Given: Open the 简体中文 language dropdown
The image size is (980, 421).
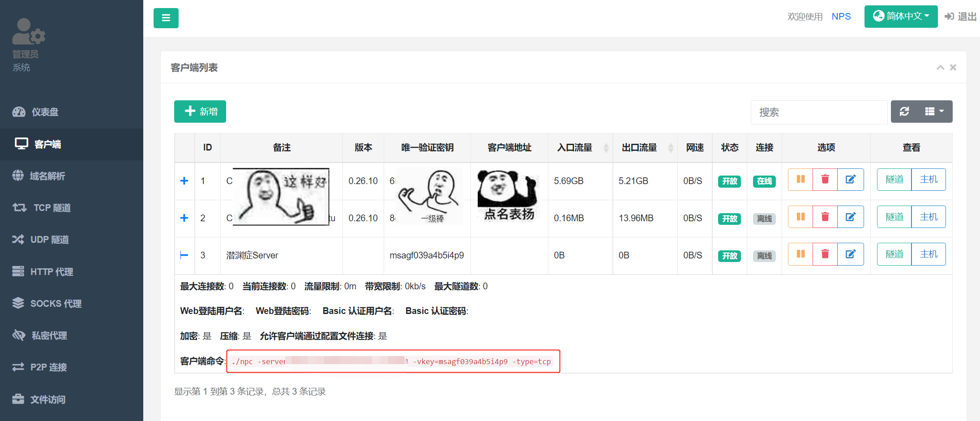Looking at the screenshot, I should point(901,17).
